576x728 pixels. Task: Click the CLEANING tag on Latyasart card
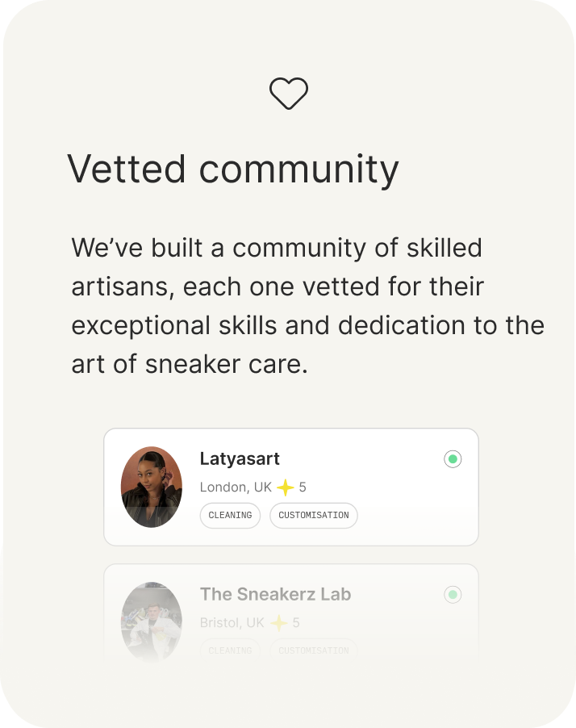tap(230, 516)
